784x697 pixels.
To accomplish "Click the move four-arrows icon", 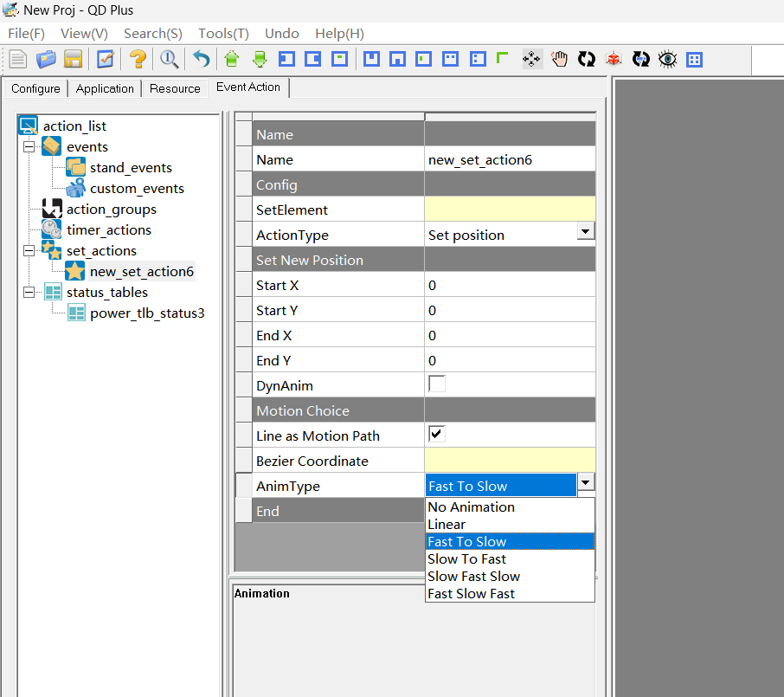I will click(x=531, y=59).
